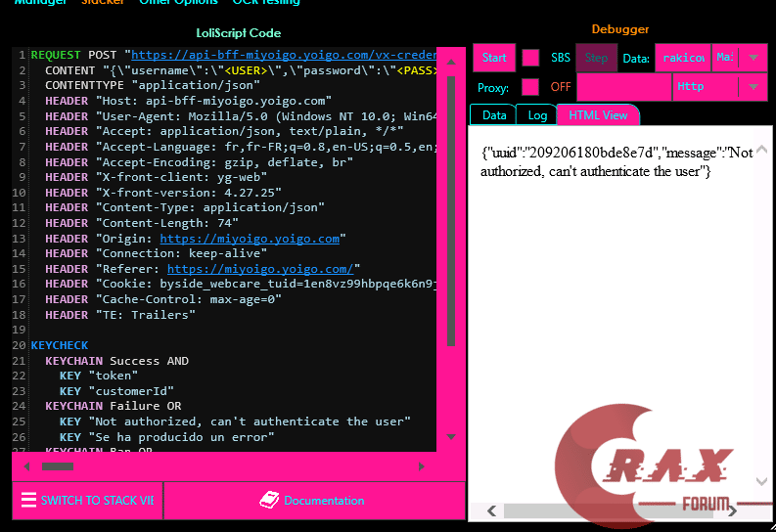776x532 pixels.
Task: Click the Data input field with rakicou
Action: (x=683, y=58)
